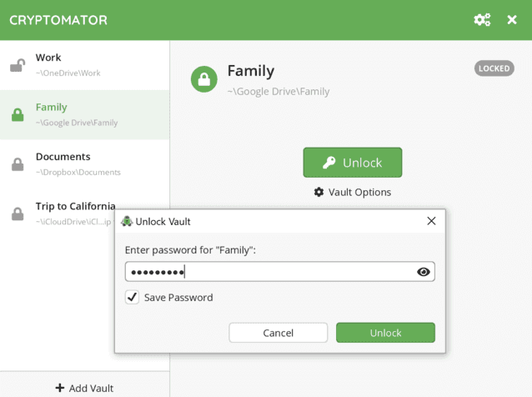Click the Cryptomator logo in dialog title
The image size is (532, 397).
pos(127,221)
